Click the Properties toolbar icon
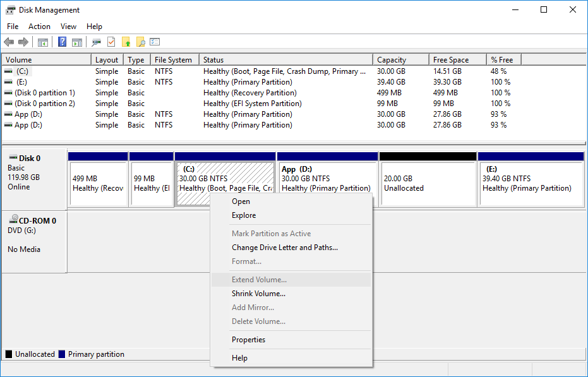Viewport: 588px width, 377px height. (155, 42)
